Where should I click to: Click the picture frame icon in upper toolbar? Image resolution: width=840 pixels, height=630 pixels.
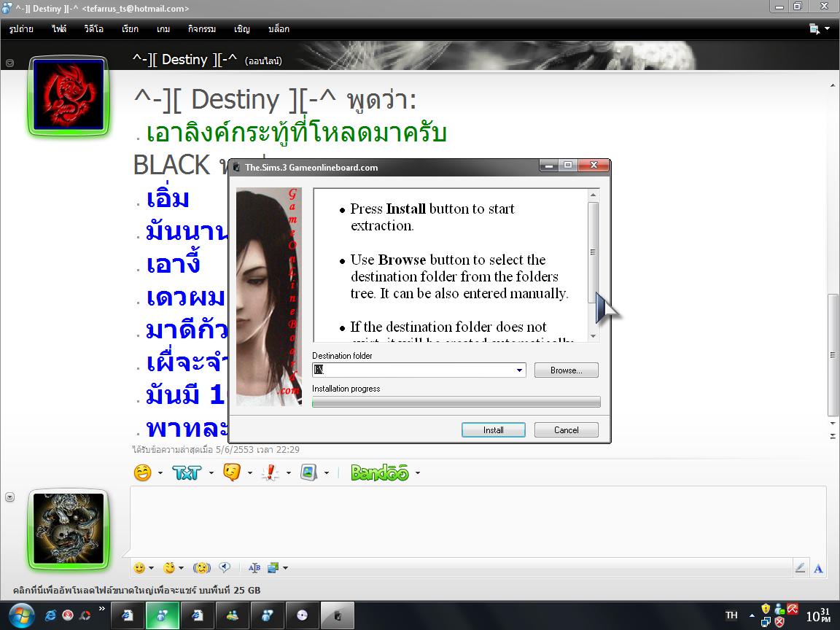coord(308,472)
